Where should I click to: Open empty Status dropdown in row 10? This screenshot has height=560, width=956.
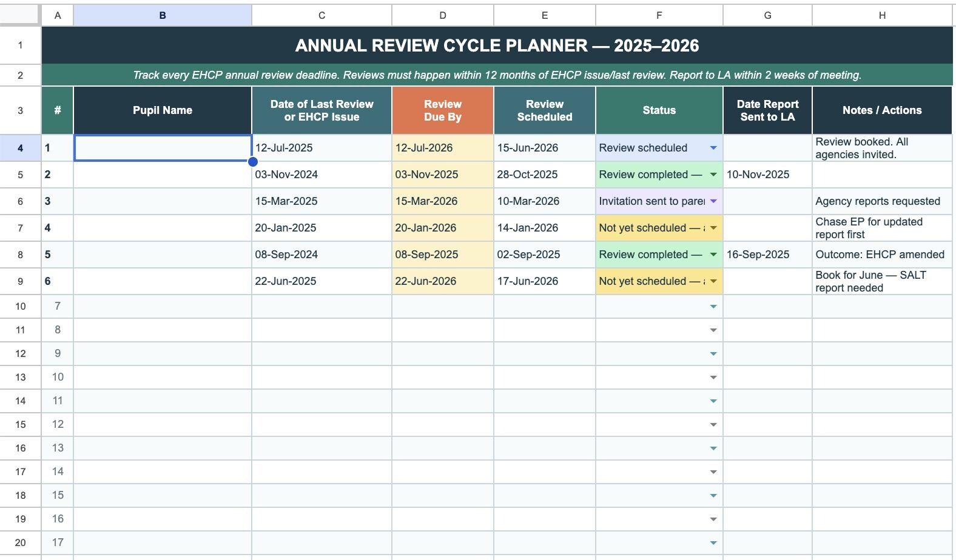point(713,307)
